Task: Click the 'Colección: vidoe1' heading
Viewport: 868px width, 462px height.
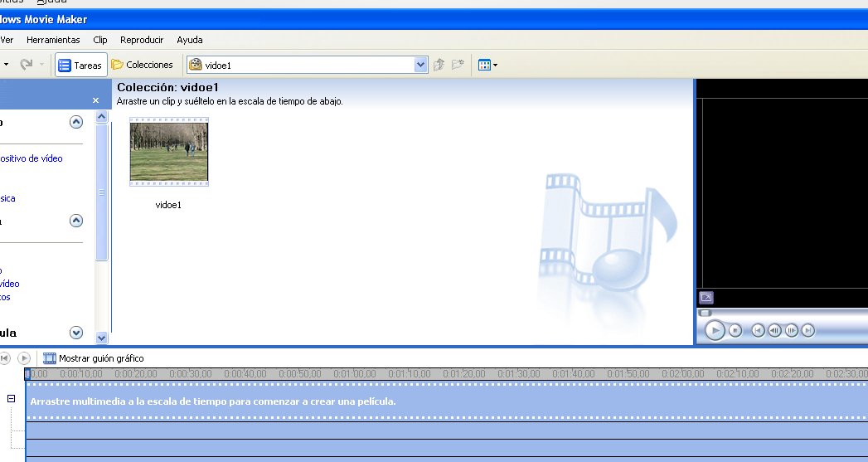Action: pyautogui.click(x=167, y=88)
